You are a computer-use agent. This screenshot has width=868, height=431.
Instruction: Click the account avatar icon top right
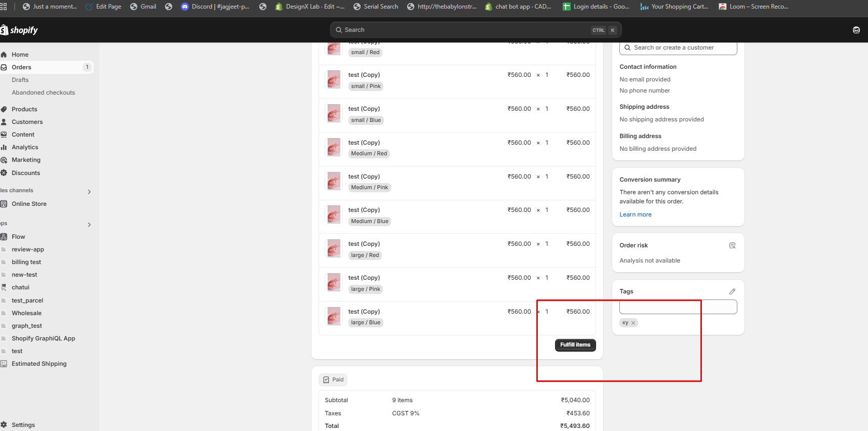coord(856,30)
